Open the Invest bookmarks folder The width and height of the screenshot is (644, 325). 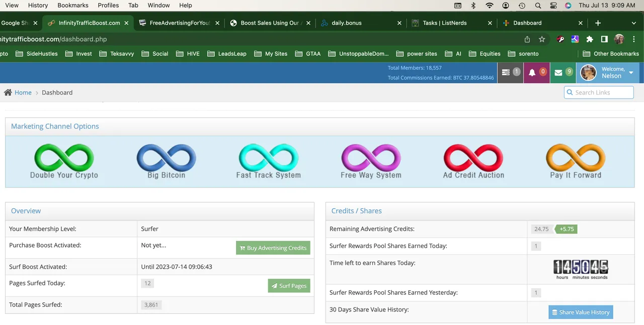click(78, 54)
